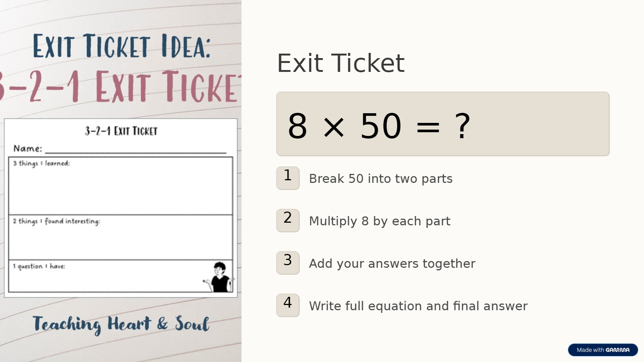
Task: Click the "2 things I found interesting" box
Action: [120, 238]
